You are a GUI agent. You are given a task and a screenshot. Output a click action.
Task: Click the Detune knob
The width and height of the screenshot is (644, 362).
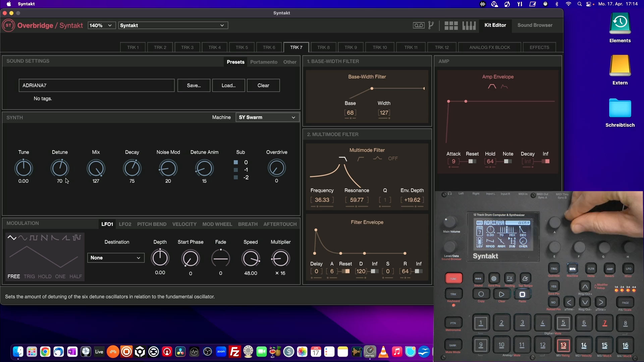(x=60, y=168)
